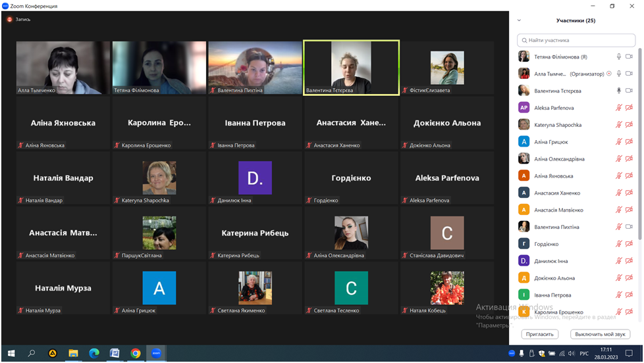Click disabled camera icon for Kateryna Shapochka
The height and width of the screenshot is (363, 644).
629,125
